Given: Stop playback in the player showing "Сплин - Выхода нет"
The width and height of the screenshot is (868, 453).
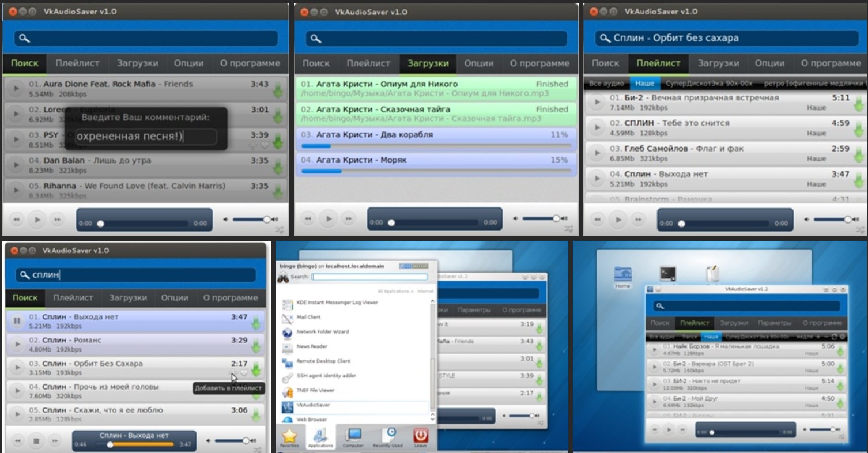Looking at the screenshot, I should pyautogui.click(x=36, y=441).
